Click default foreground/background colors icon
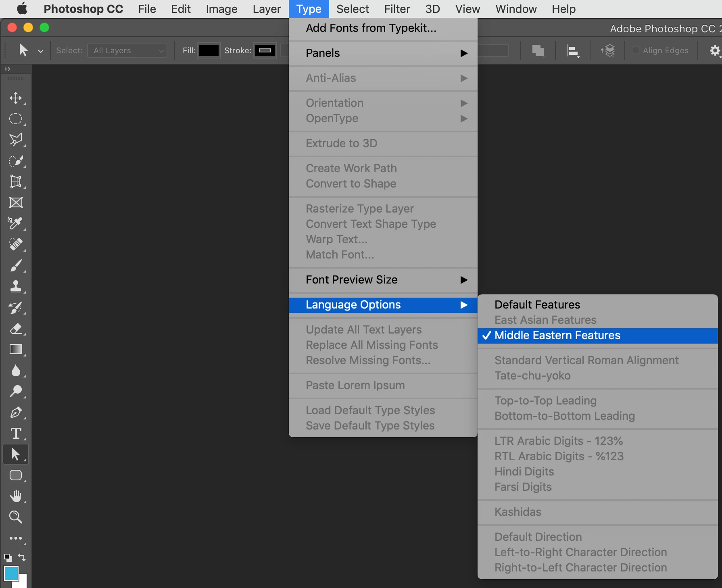Screen dimensions: 722x588 click(8, 558)
